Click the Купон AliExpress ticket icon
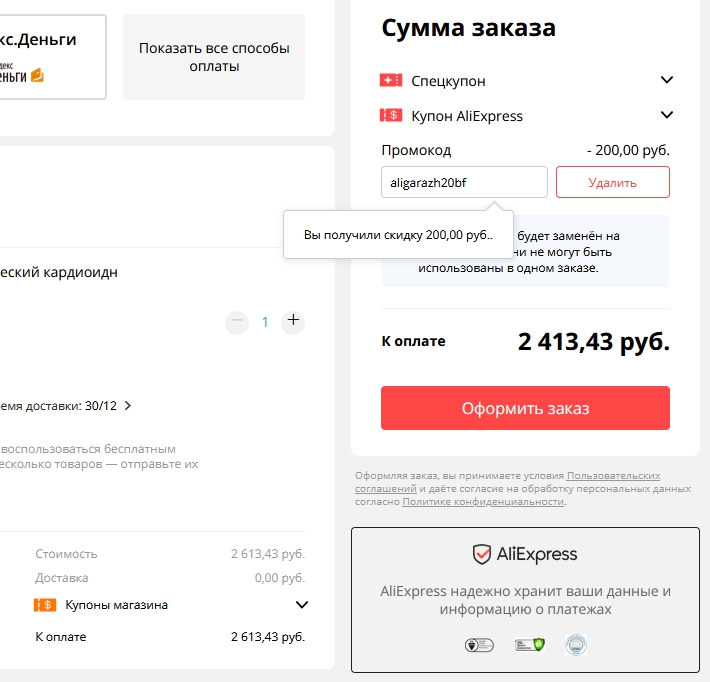Image resolution: width=710 pixels, height=682 pixels. tap(391, 115)
